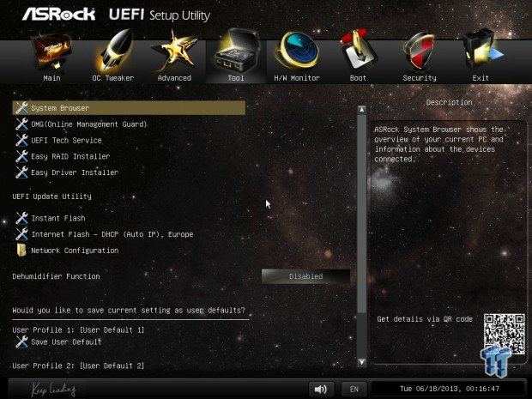Switch to the Security tab label
532x399 pixels.
point(420,78)
